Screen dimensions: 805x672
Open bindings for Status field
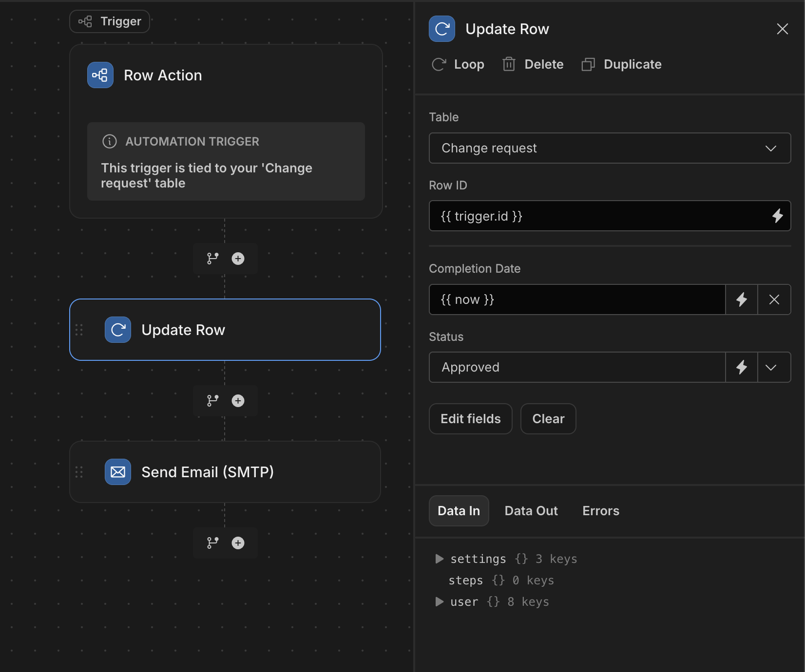pyautogui.click(x=742, y=367)
